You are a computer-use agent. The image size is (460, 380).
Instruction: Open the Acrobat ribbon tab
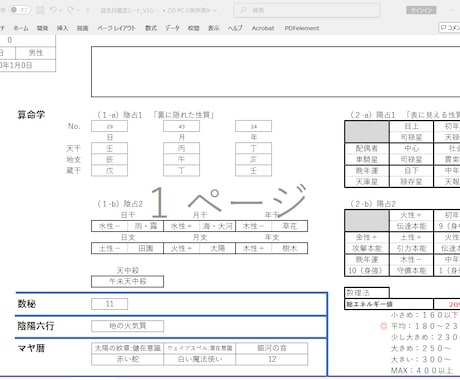click(263, 28)
